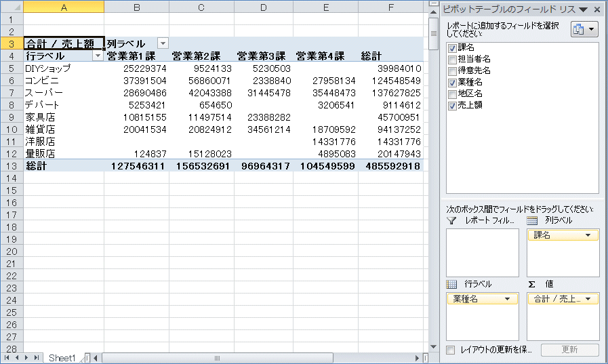608x364 pixels.
Task: Select the デパート row label cell
Action: point(64,104)
